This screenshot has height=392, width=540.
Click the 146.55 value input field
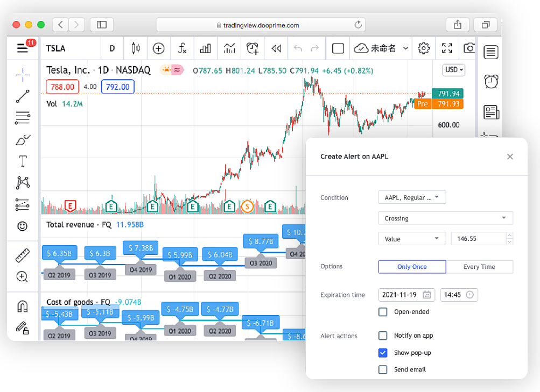click(x=479, y=239)
